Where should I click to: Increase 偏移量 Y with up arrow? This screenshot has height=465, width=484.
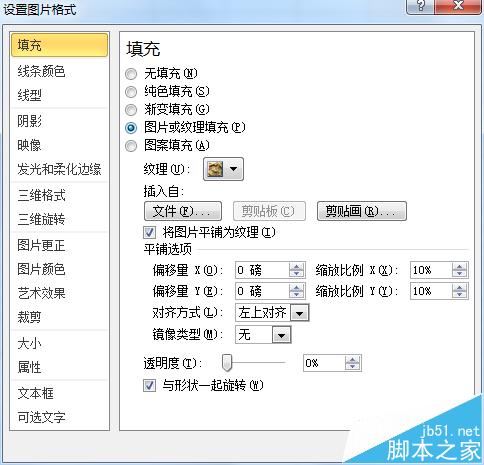(x=296, y=288)
